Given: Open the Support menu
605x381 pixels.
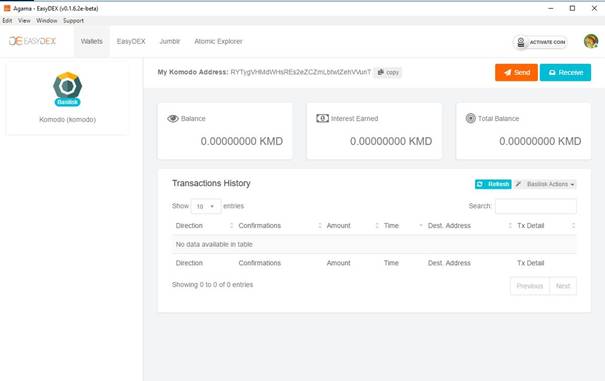Looking at the screenshot, I should pyautogui.click(x=73, y=21).
